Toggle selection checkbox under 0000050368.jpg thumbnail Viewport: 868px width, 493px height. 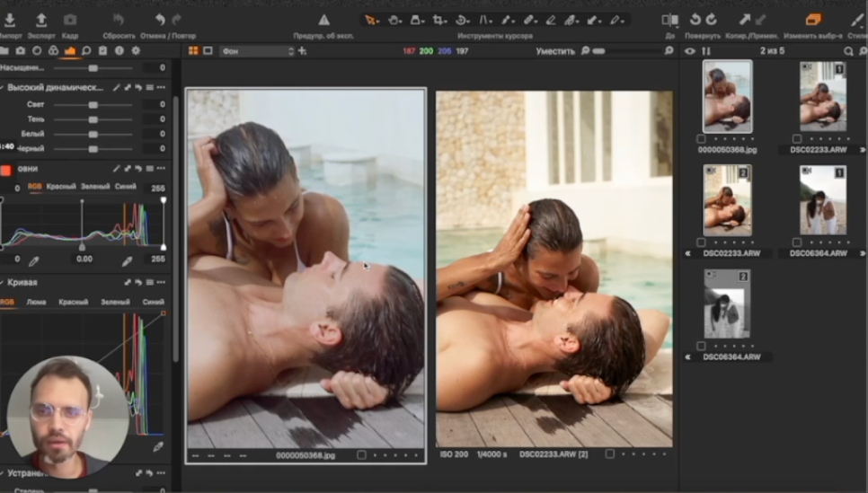pos(701,139)
